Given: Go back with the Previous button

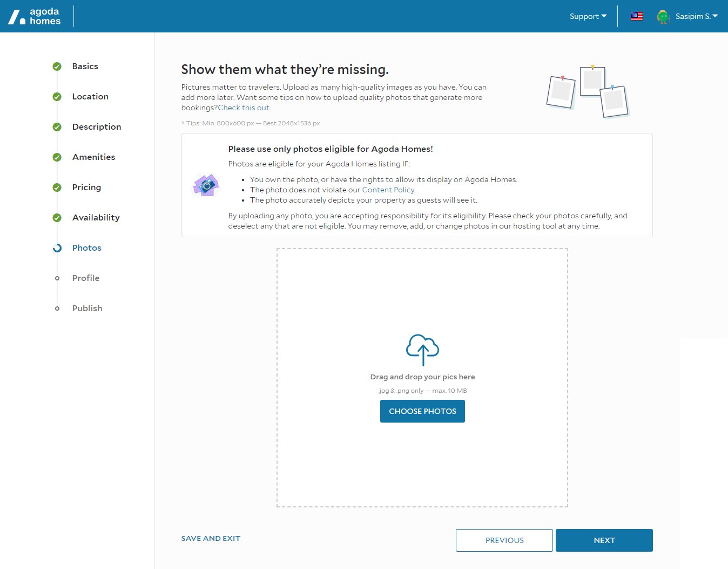Looking at the screenshot, I should 504,540.
